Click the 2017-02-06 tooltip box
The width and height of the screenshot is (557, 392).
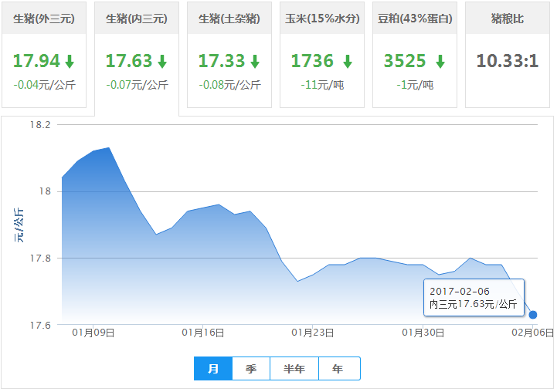coord(474,298)
